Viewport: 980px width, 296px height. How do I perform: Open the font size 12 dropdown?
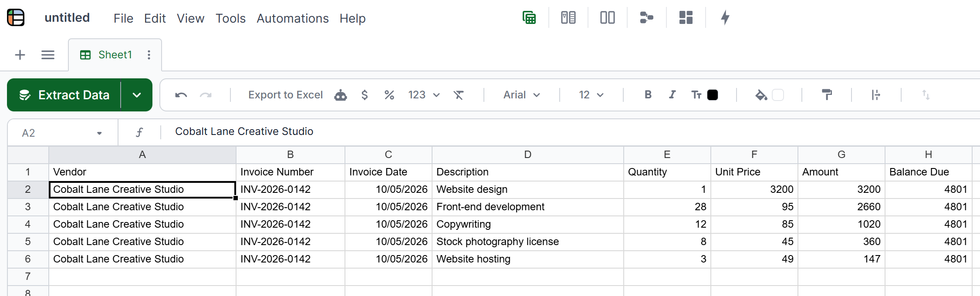tap(591, 95)
